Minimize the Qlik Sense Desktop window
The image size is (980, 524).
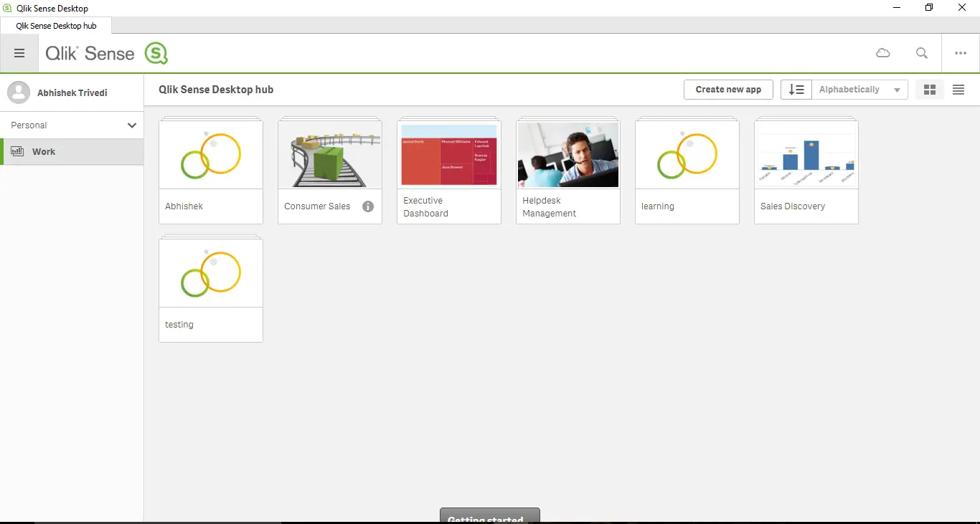click(897, 8)
